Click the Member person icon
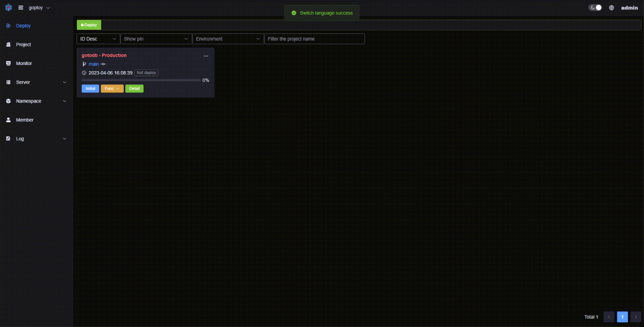The width and height of the screenshot is (644, 327). [x=8, y=120]
